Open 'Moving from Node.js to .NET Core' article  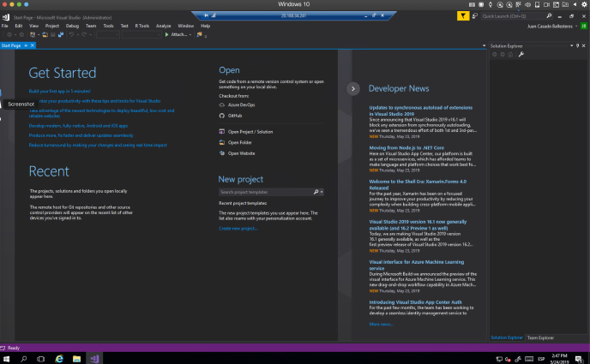(x=406, y=148)
